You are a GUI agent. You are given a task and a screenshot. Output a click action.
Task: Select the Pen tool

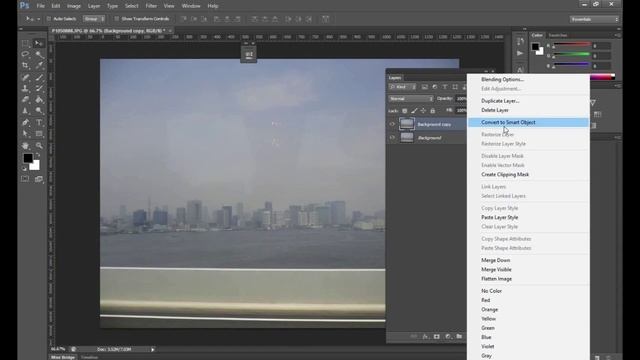(x=25, y=122)
